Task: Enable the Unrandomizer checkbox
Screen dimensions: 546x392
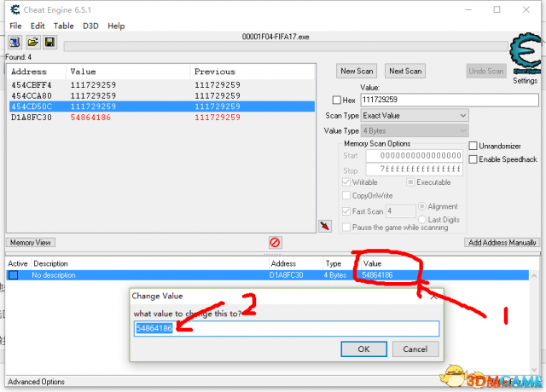Action: [473, 146]
